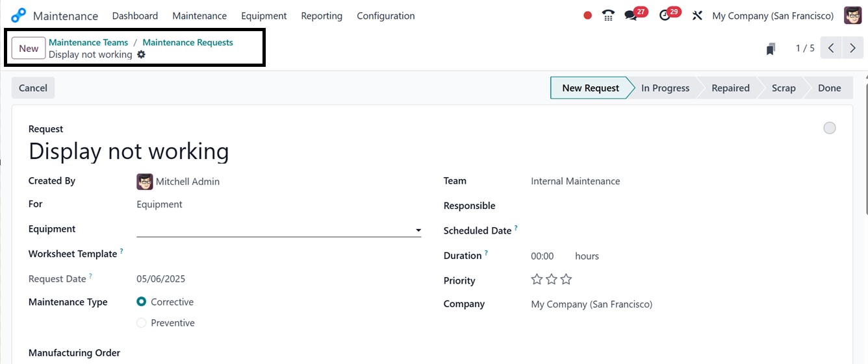Set priority to three stars
The height and width of the screenshot is (364, 868).
pyautogui.click(x=567, y=280)
